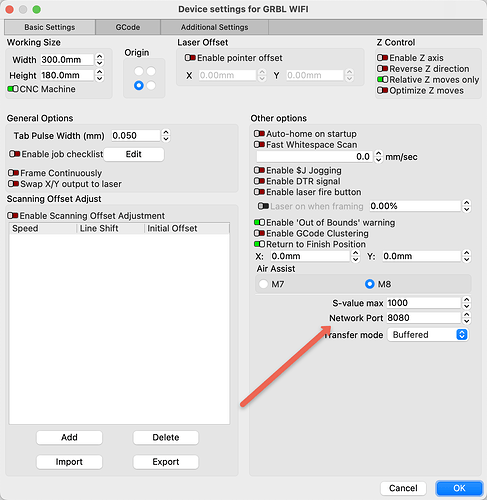This screenshot has height=500, width=487.
Task: Open the Additional Settings tab
Action: [x=214, y=27]
